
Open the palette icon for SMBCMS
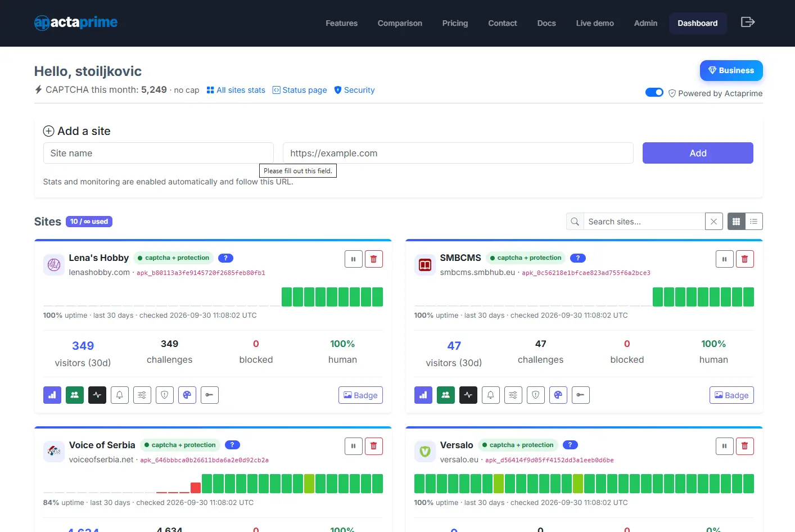pos(558,395)
